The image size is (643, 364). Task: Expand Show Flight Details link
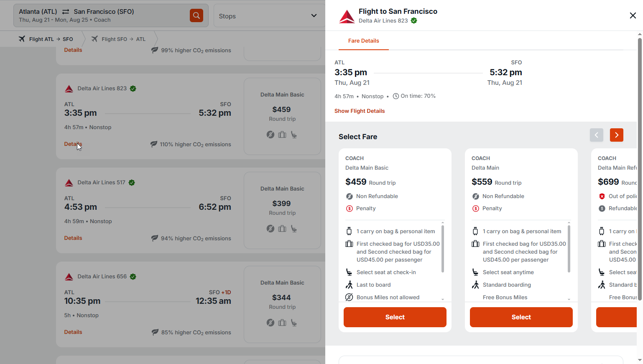(360, 111)
